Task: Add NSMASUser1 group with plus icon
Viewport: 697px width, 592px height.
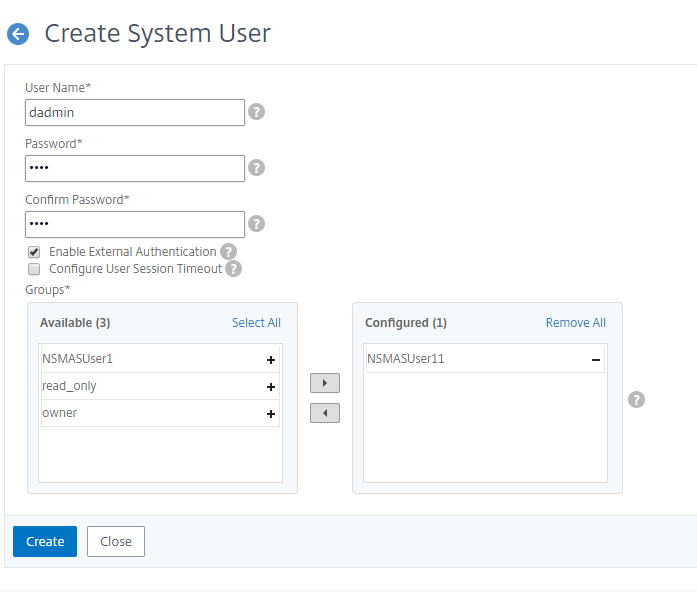Action: click(x=271, y=360)
